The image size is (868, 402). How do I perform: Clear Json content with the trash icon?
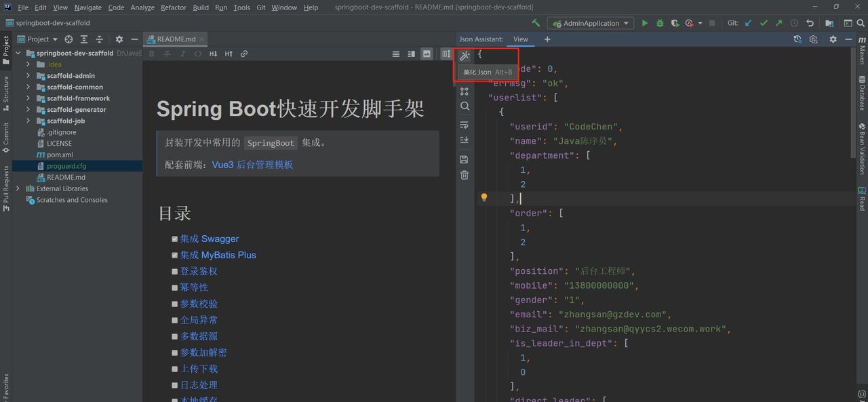click(x=464, y=175)
